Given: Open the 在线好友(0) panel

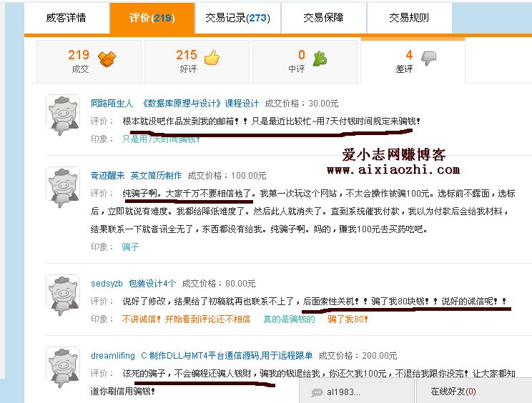Looking at the screenshot, I should pos(453,392).
